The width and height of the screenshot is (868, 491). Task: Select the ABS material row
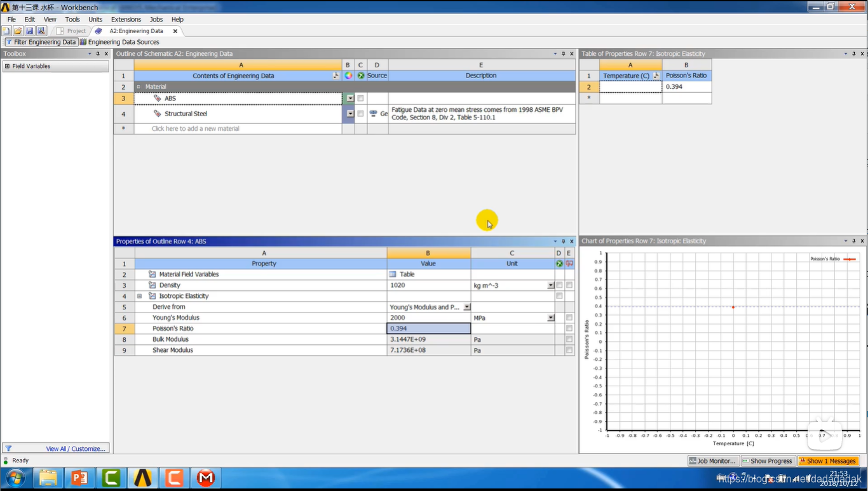tap(238, 98)
